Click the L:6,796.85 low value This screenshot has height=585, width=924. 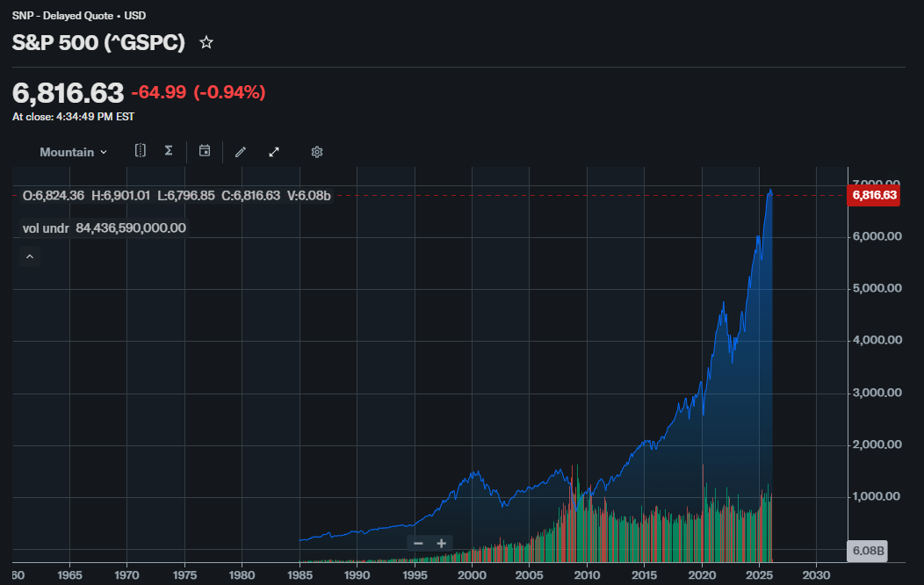tap(185, 196)
